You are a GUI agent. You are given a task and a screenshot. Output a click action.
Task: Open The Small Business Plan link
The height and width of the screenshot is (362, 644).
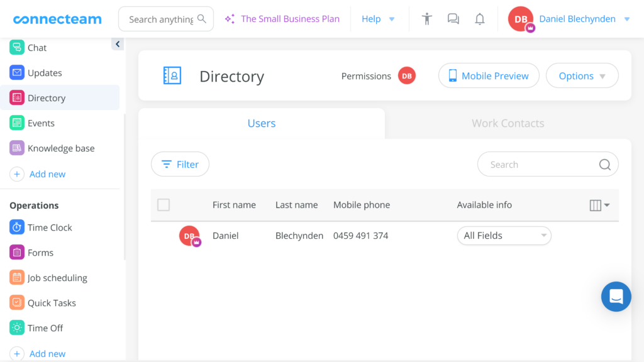point(282,19)
